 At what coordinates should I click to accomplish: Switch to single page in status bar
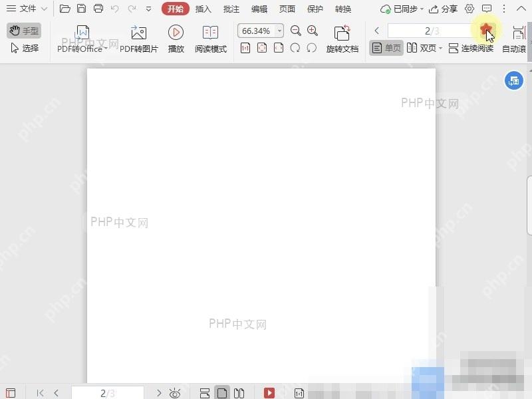(x=222, y=393)
